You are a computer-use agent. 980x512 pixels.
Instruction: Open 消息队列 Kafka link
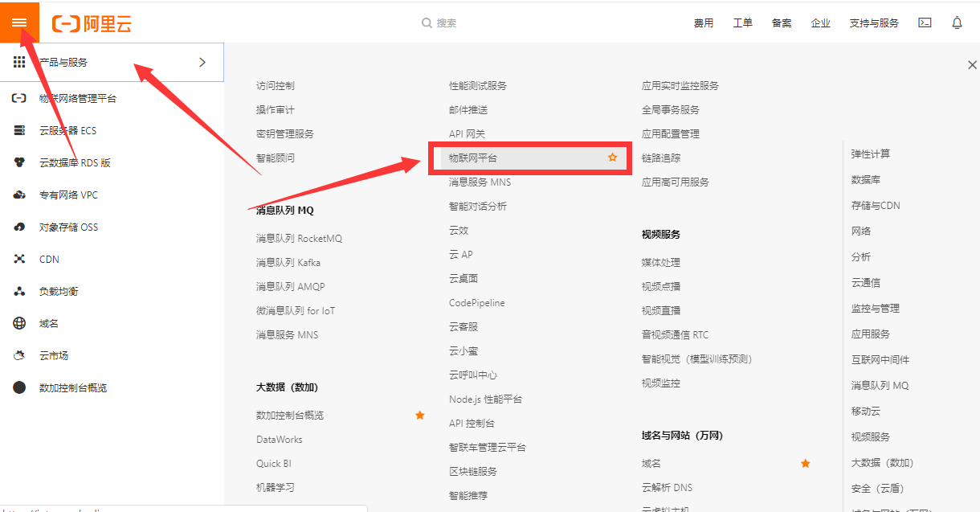tap(288, 262)
